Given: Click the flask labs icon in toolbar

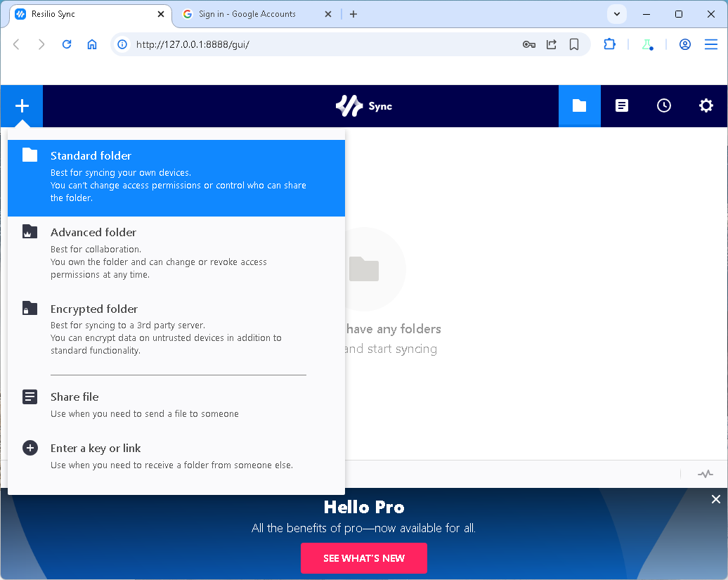Looking at the screenshot, I should (x=647, y=44).
